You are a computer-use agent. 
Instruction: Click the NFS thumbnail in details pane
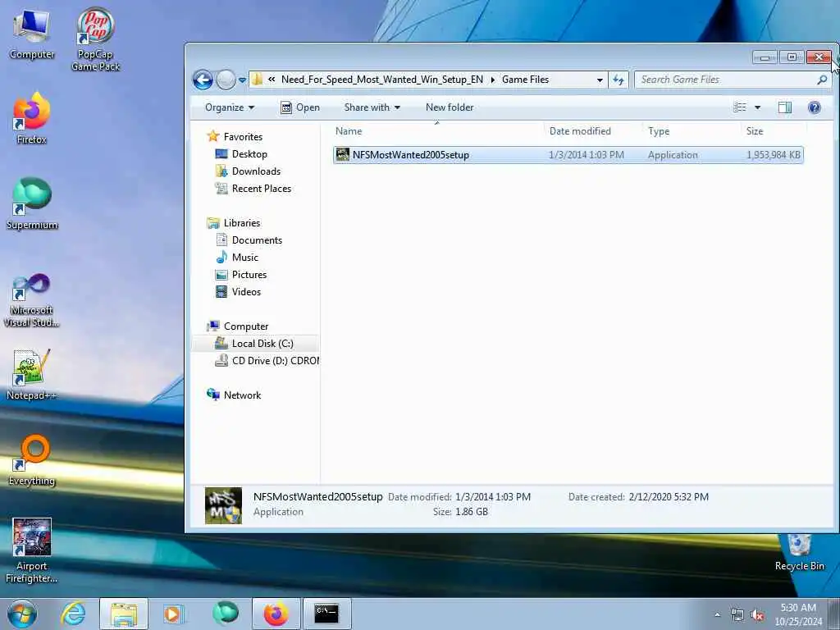pos(223,505)
